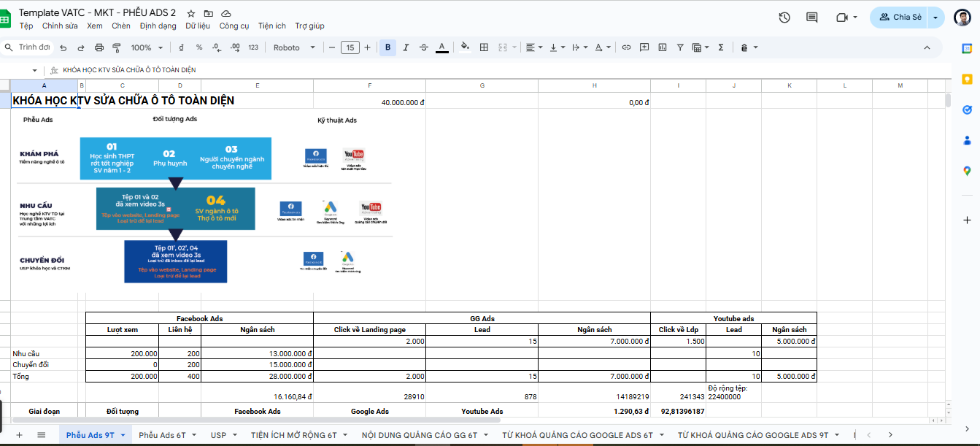Open the Roboto font dropdown
The image size is (980, 446).
point(294,47)
